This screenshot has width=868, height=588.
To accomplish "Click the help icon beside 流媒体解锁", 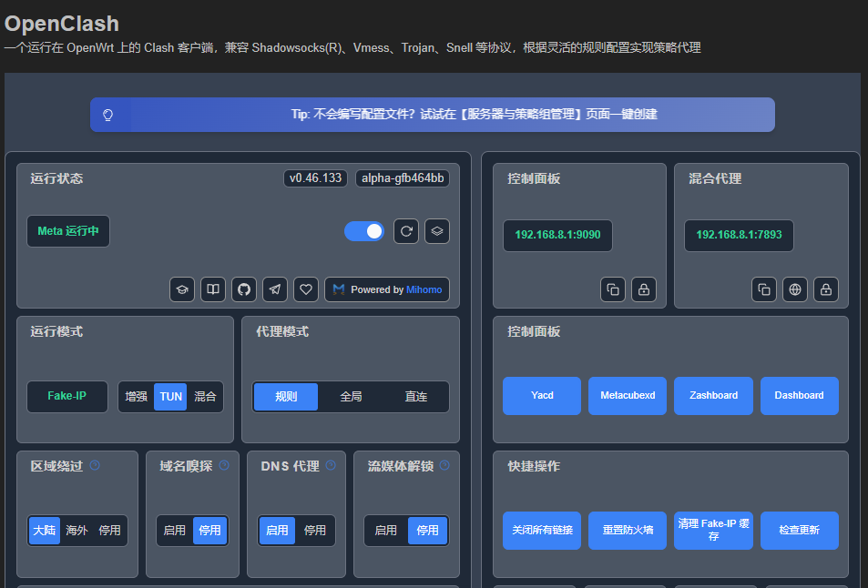I will point(444,465).
